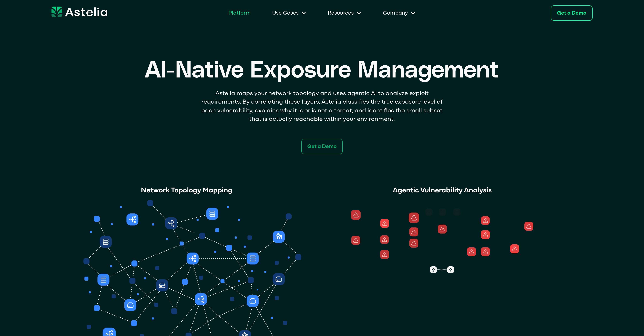The height and width of the screenshot is (336, 644).
Task: Expand the Use Cases dropdown chevron
Action: (304, 13)
